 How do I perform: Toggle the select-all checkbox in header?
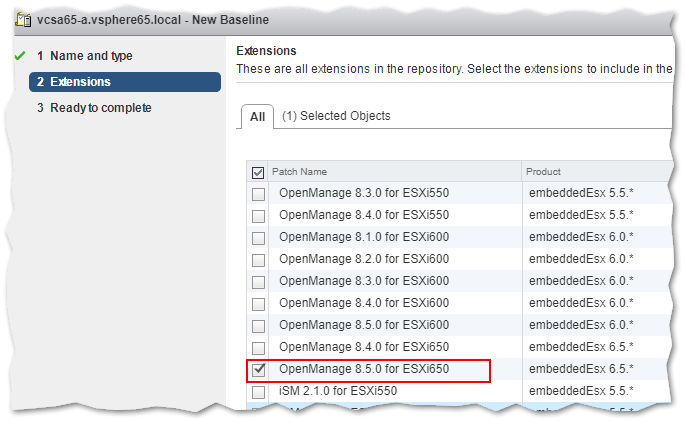(258, 173)
